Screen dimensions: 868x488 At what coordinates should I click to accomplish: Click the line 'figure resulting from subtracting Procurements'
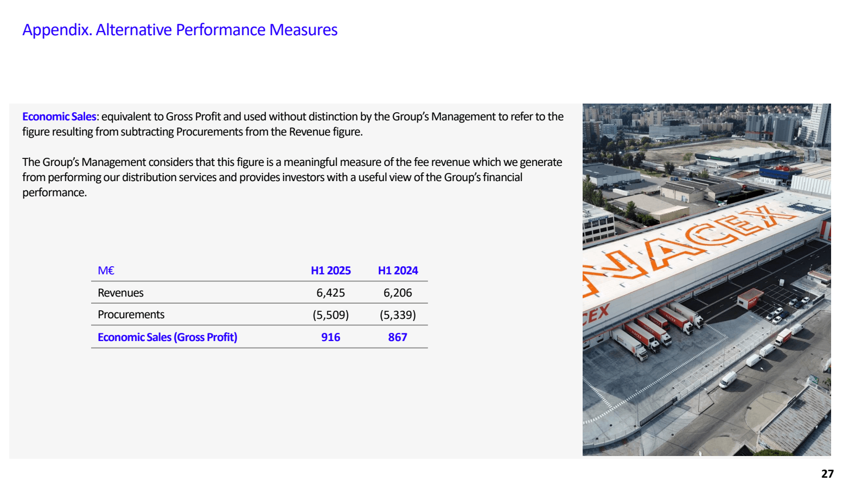coord(193,132)
